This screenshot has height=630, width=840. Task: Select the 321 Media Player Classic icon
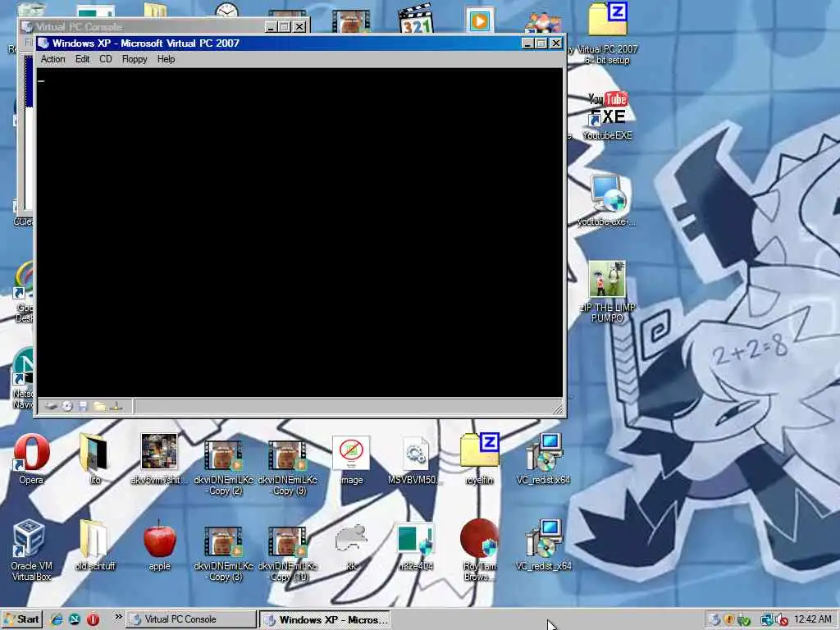point(416,18)
